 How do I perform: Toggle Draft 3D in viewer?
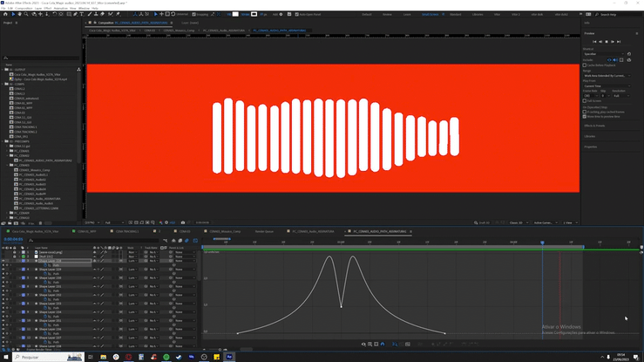[x=482, y=222]
